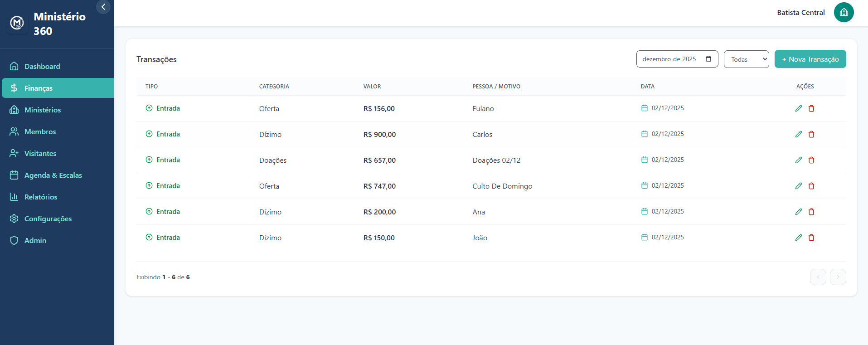This screenshot has height=345, width=868.
Task: Click trash icon for Culto De Domingo row
Action: pos(811,186)
